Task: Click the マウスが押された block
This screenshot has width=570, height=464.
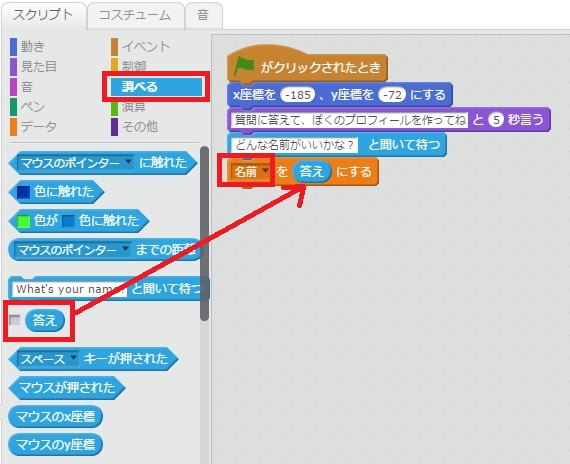Action: click(x=67, y=388)
